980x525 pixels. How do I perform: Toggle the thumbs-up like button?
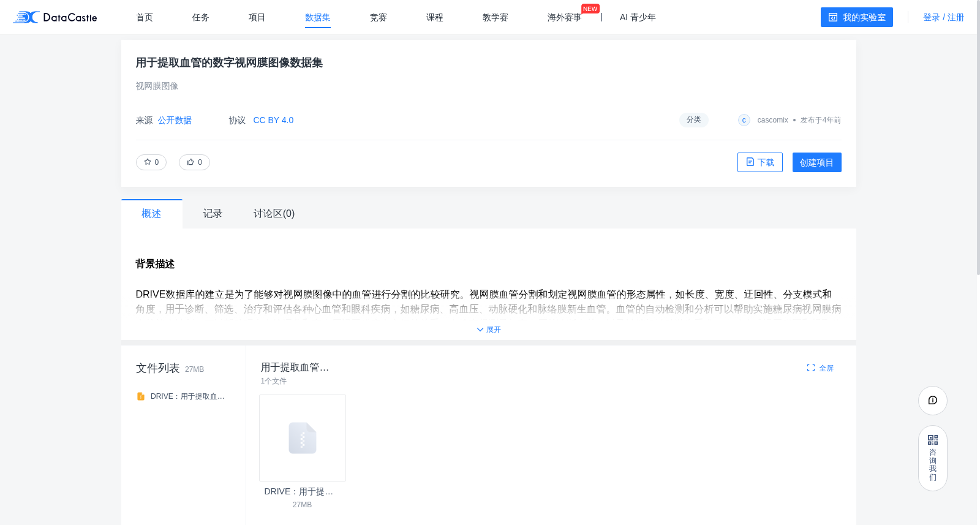194,162
